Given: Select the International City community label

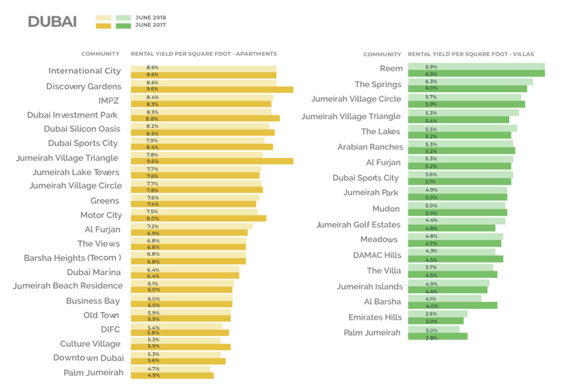Looking at the screenshot, I should (x=85, y=71).
